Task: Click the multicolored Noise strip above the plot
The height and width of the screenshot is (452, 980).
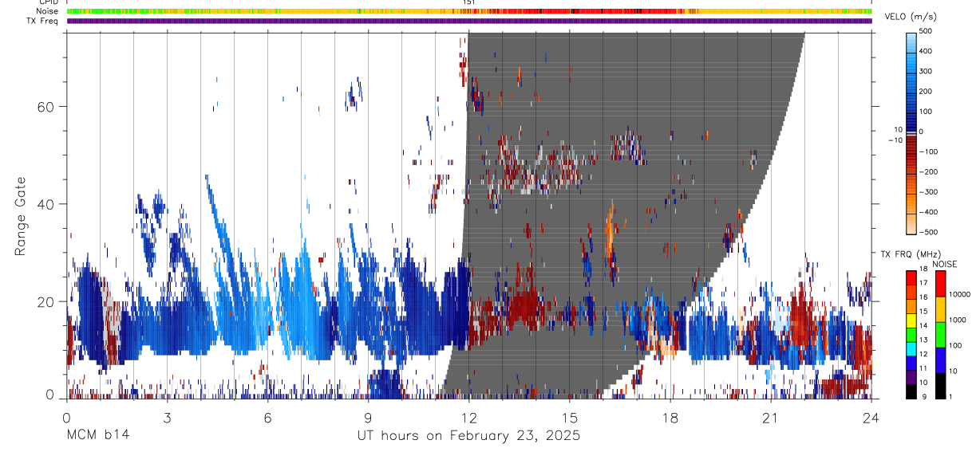Action: [x=469, y=11]
